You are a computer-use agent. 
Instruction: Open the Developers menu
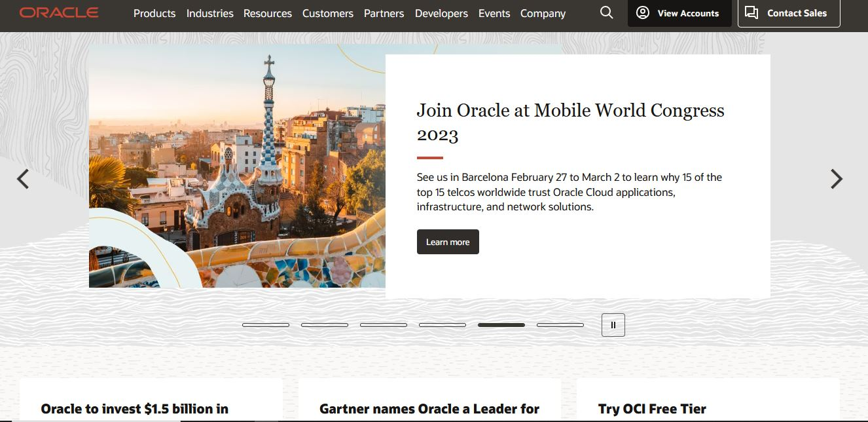tap(441, 13)
